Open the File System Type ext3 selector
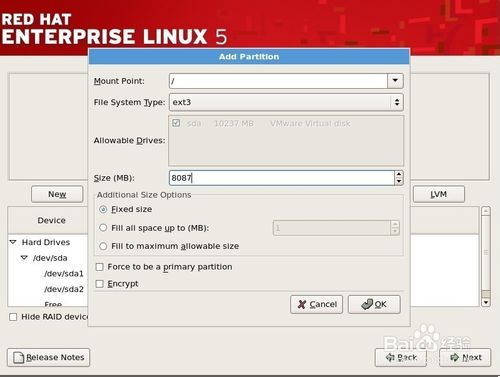Viewport: 500px width, 377px height. point(286,102)
